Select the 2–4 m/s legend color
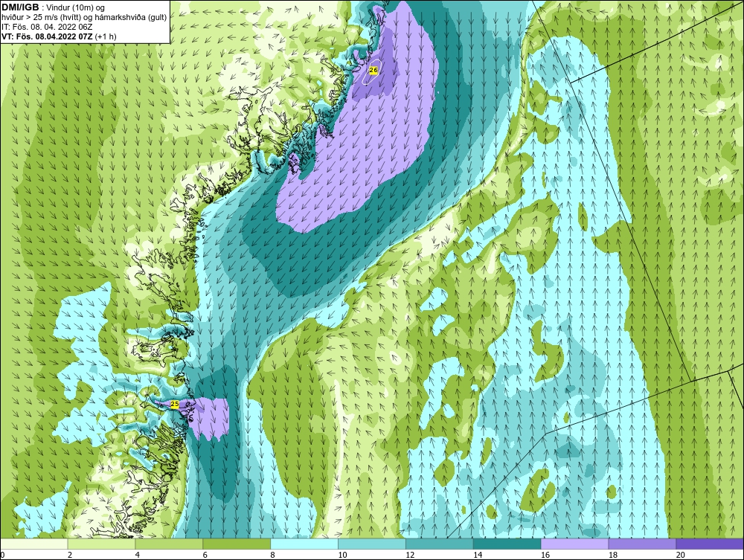 101,544
